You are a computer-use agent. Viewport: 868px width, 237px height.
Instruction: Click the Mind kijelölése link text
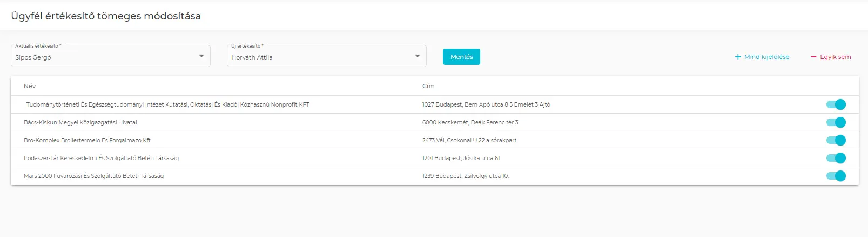coord(766,57)
